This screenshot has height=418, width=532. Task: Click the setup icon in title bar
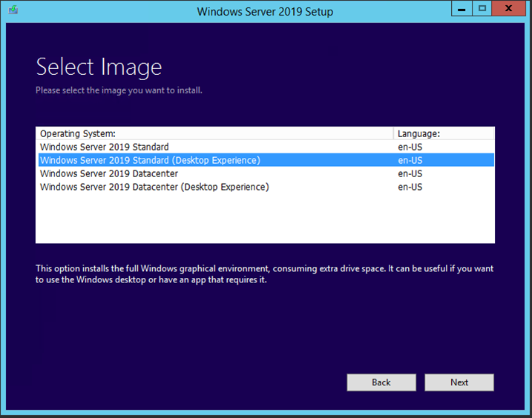click(13, 10)
